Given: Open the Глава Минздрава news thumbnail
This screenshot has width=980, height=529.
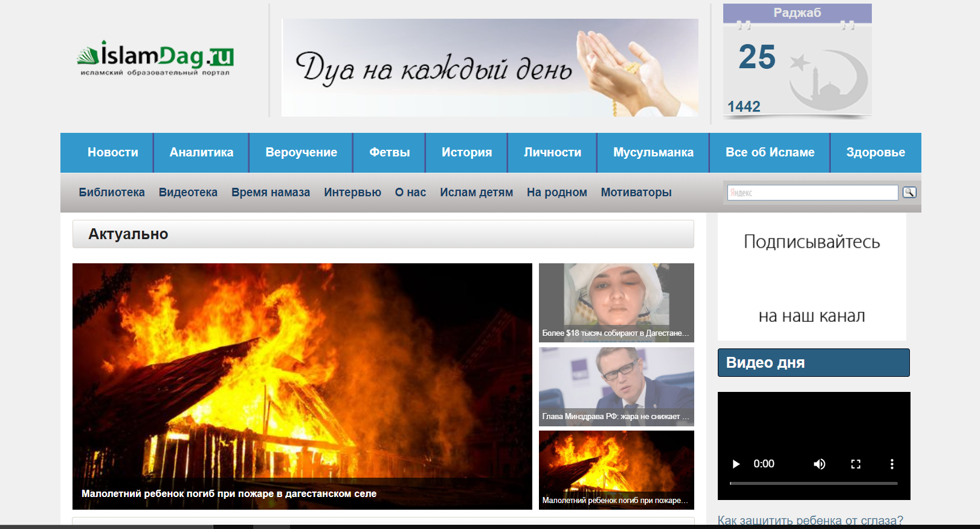Looking at the screenshot, I should [x=616, y=386].
